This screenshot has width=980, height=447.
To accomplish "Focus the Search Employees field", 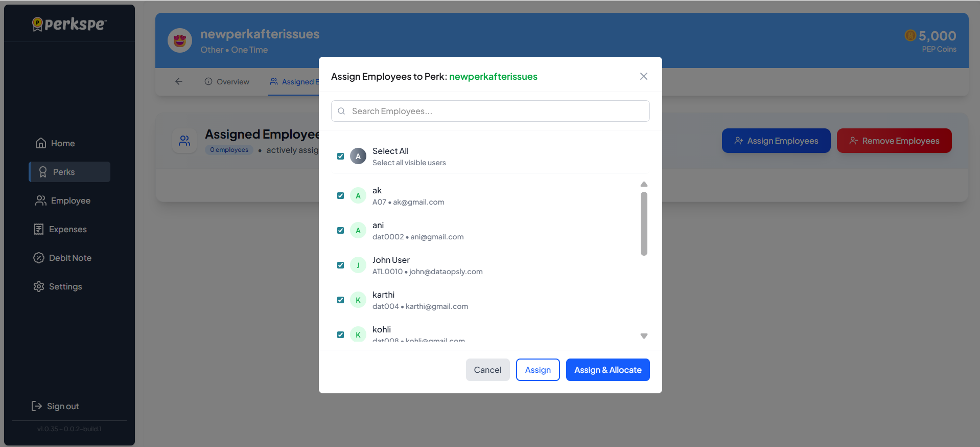I will (491, 111).
